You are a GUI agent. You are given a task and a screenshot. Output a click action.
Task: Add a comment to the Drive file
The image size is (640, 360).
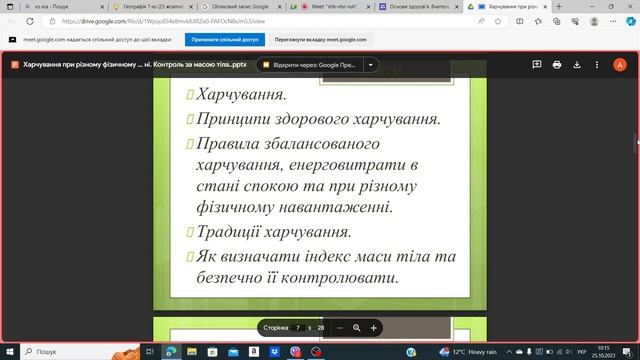tap(537, 64)
